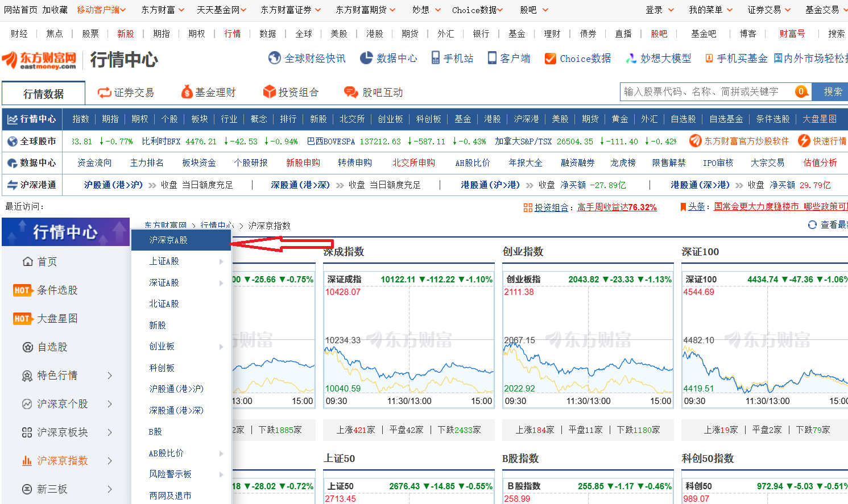Screen dimensions: 848x504
Task: Click HOT badge next to 条件选股
Action: coord(22,290)
